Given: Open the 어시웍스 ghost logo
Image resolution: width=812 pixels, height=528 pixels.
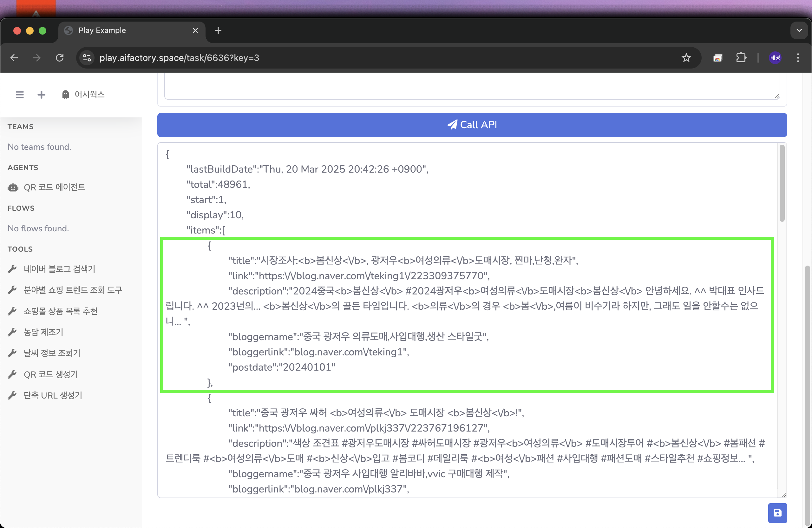Looking at the screenshot, I should 66,95.
